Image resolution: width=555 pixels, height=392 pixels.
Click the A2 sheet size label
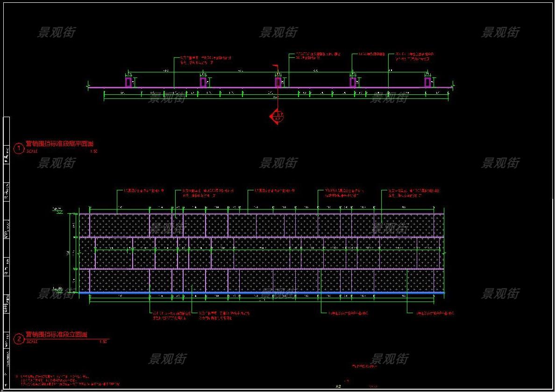point(339,386)
